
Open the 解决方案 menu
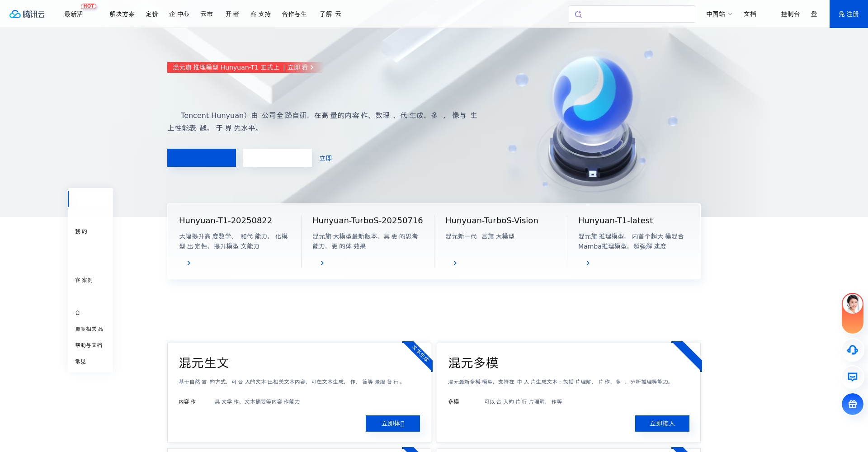point(122,14)
